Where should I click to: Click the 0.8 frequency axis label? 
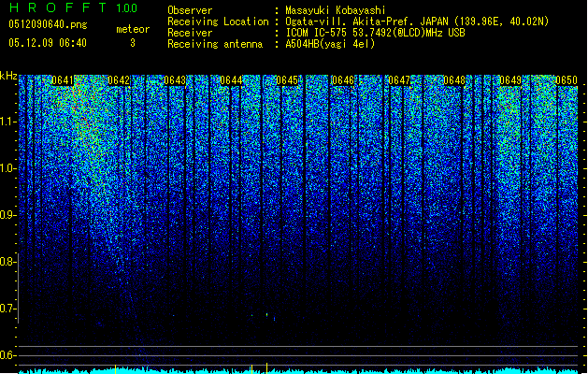tap(7, 262)
